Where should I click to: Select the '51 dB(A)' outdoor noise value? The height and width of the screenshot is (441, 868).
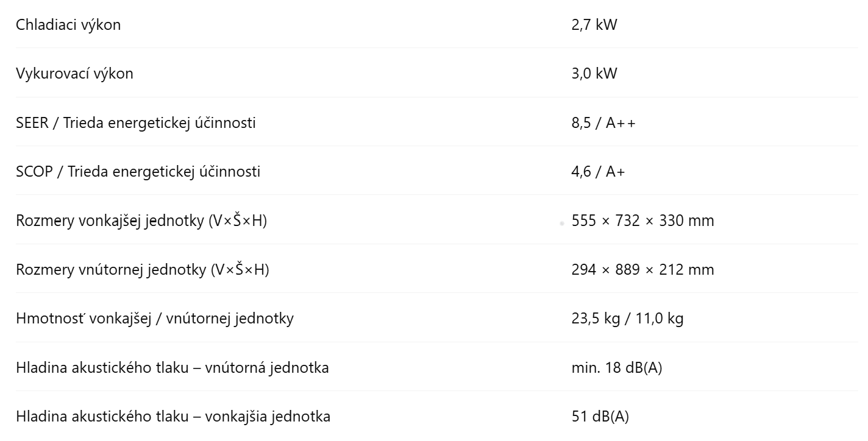pos(600,417)
